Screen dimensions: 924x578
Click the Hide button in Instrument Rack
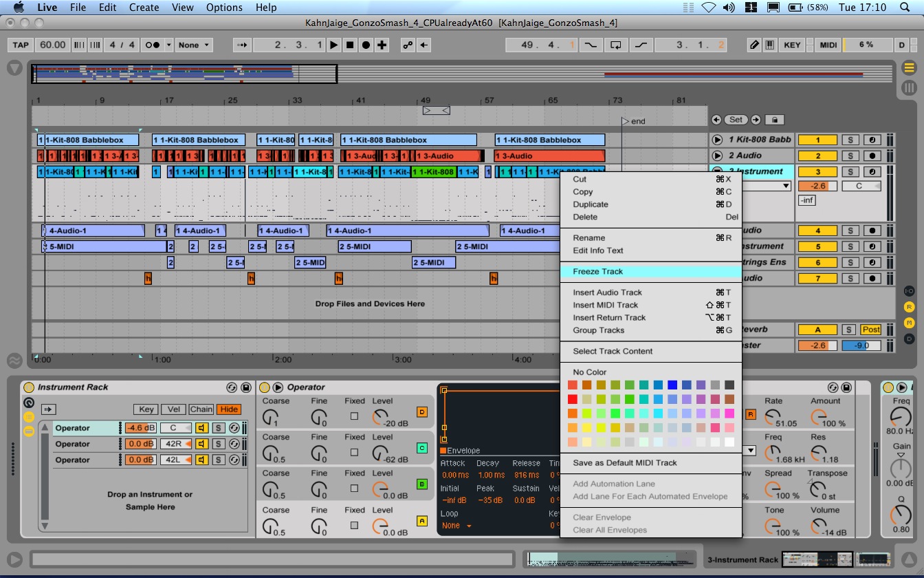pyautogui.click(x=229, y=409)
